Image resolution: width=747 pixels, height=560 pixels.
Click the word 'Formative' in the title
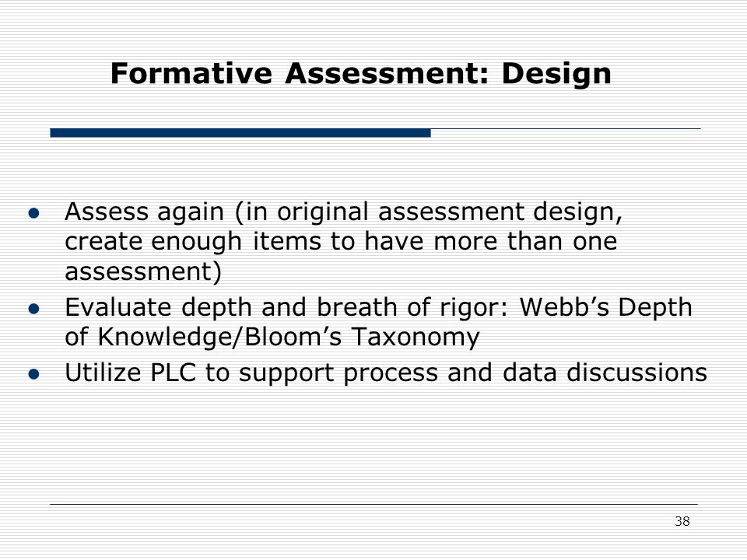(x=191, y=73)
